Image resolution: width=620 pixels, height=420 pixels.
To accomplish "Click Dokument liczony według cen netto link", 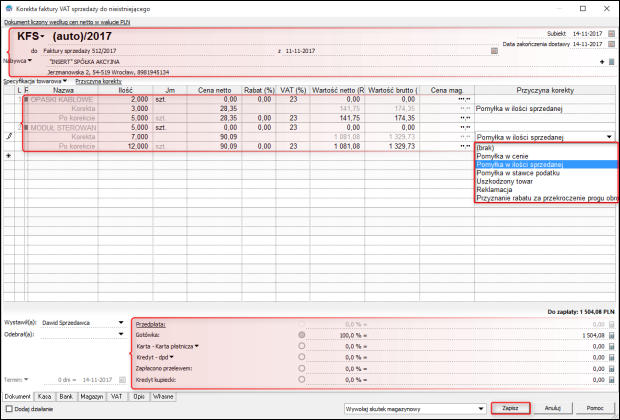I will (x=67, y=22).
